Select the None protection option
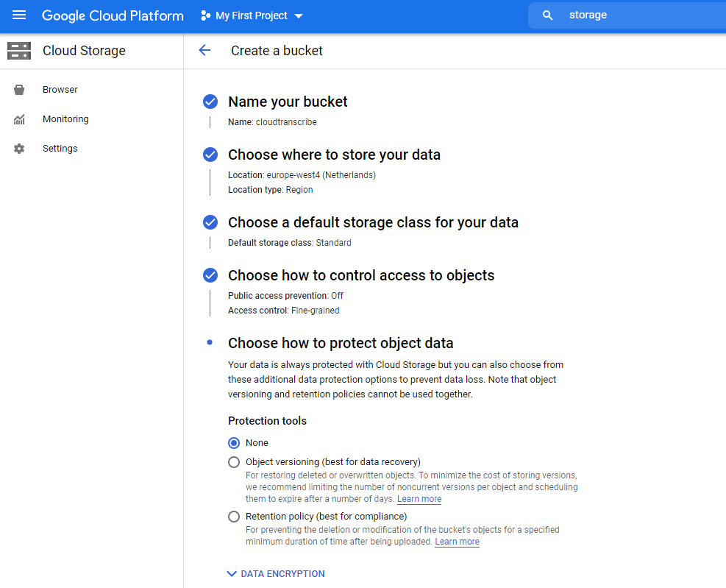Image resolution: width=726 pixels, height=588 pixels. coord(234,443)
